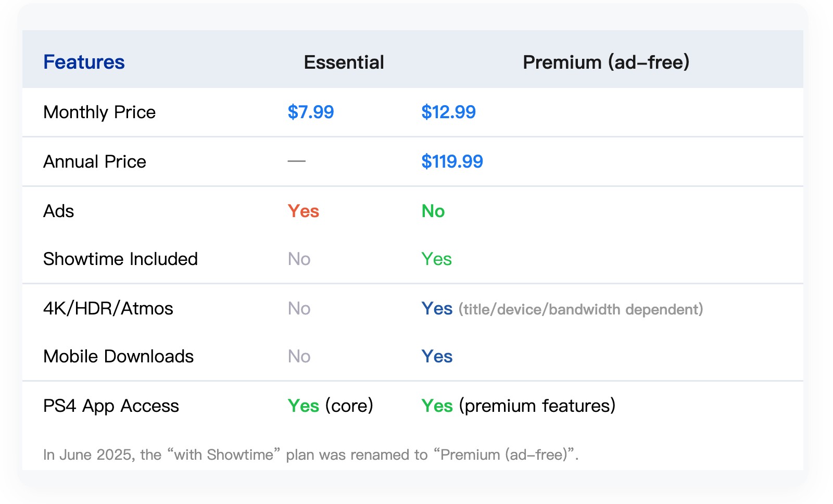Click the Mobile Downloads row label
833x504 pixels.
(x=118, y=356)
